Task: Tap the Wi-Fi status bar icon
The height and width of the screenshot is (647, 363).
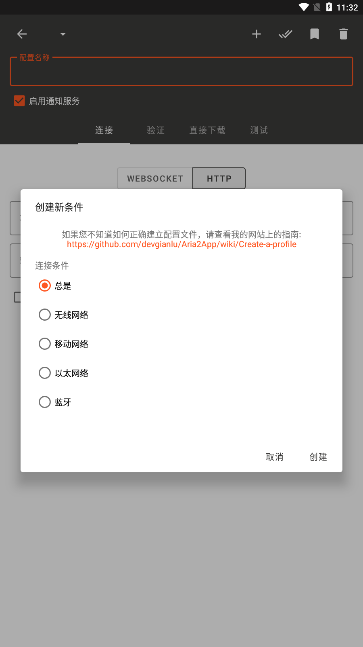Action: point(304,7)
